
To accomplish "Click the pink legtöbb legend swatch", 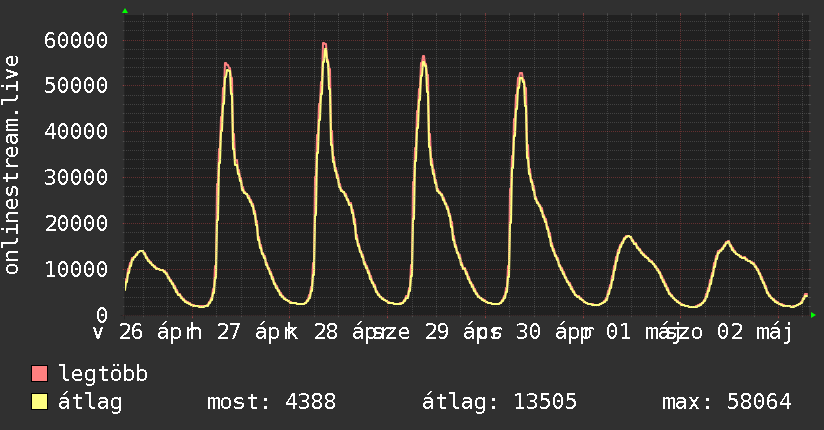I will (39, 373).
